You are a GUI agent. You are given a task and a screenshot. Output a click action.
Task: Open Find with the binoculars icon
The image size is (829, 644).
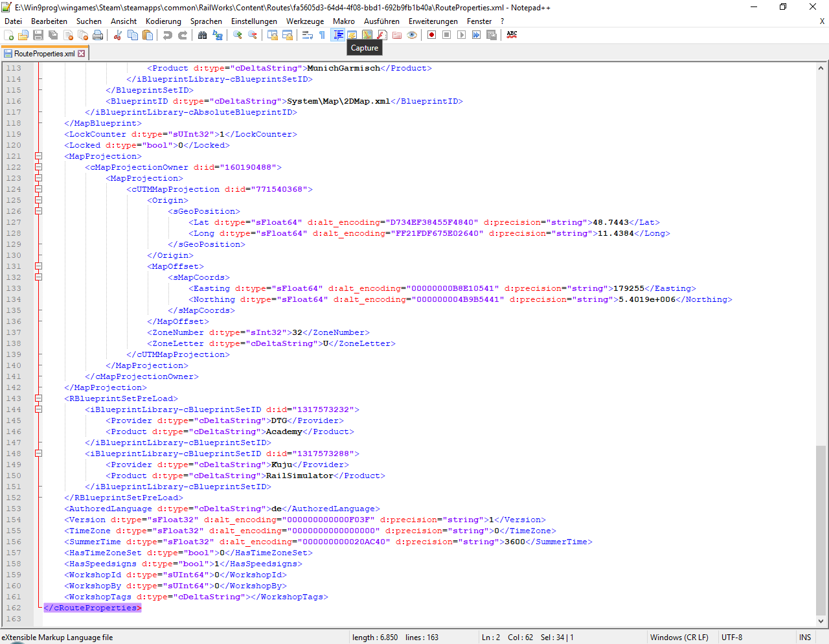pos(203,35)
